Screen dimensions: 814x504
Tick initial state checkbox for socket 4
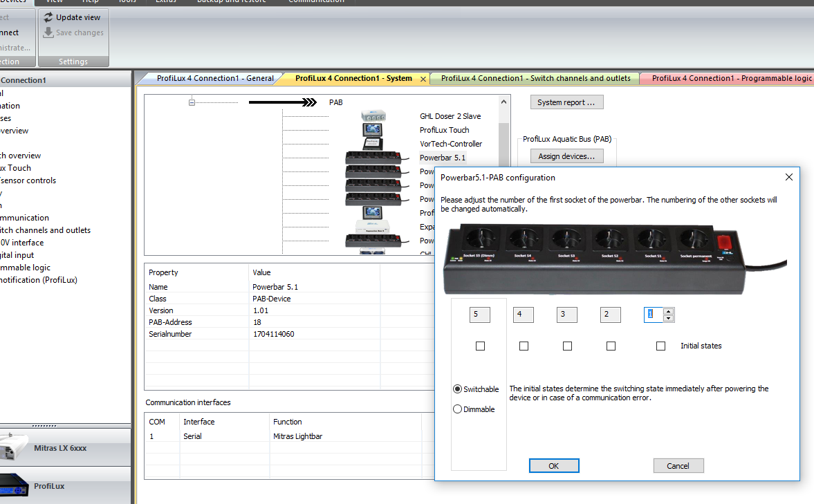pos(524,346)
